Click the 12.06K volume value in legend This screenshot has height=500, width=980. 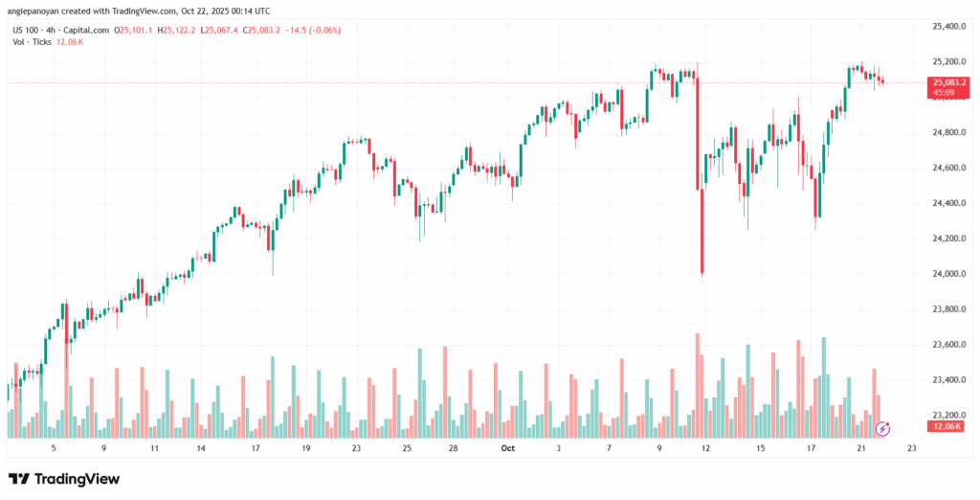click(x=72, y=43)
